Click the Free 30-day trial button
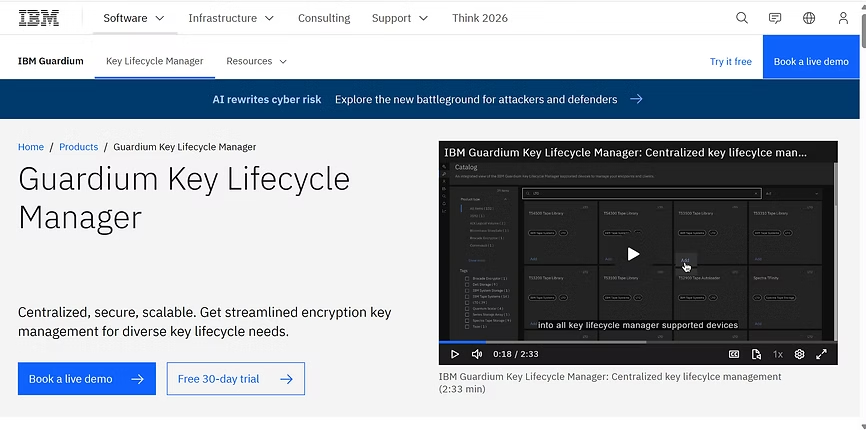Image resolution: width=866 pixels, height=430 pixels. tap(236, 379)
